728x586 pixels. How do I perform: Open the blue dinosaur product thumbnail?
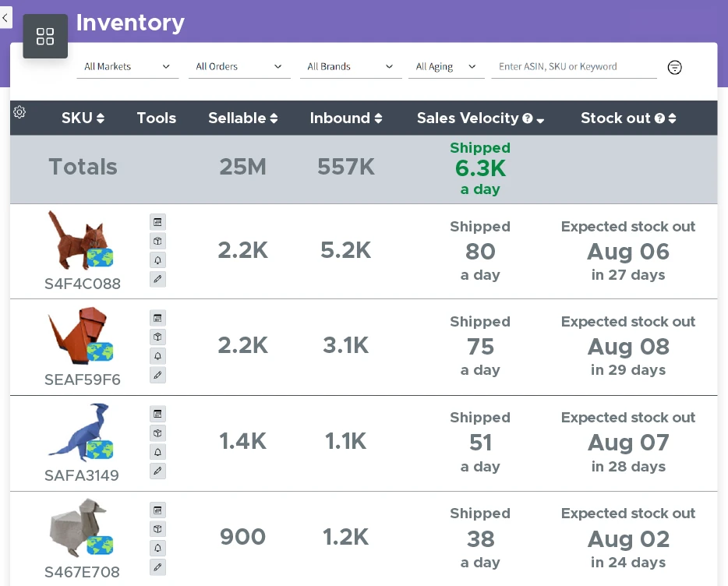coord(80,432)
